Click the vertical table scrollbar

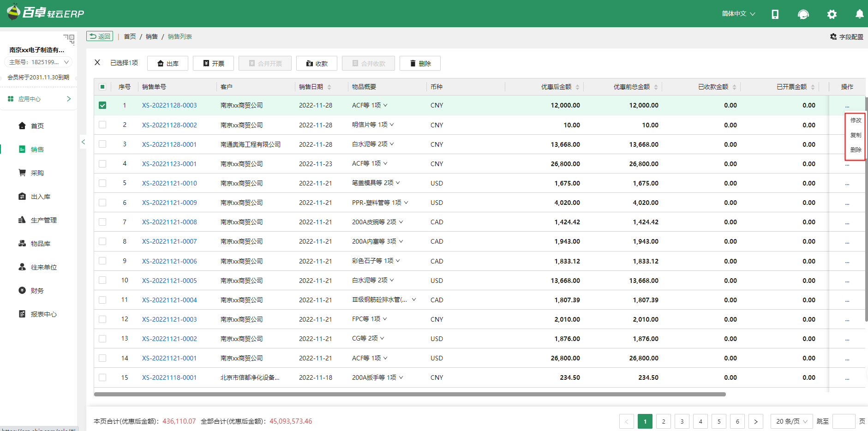(866, 209)
